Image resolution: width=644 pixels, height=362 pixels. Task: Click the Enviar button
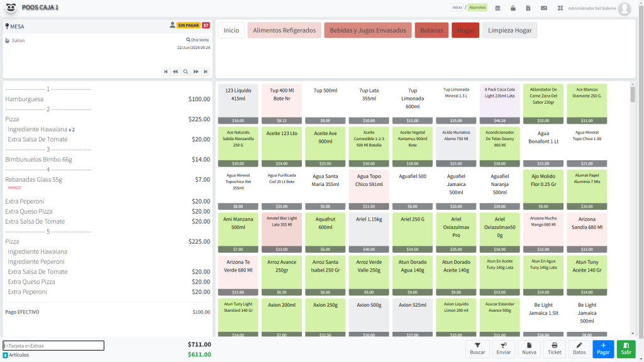tap(504, 349)
